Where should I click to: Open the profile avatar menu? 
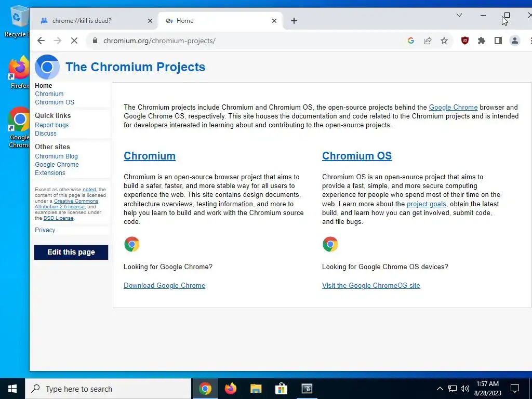coord(515,41)
